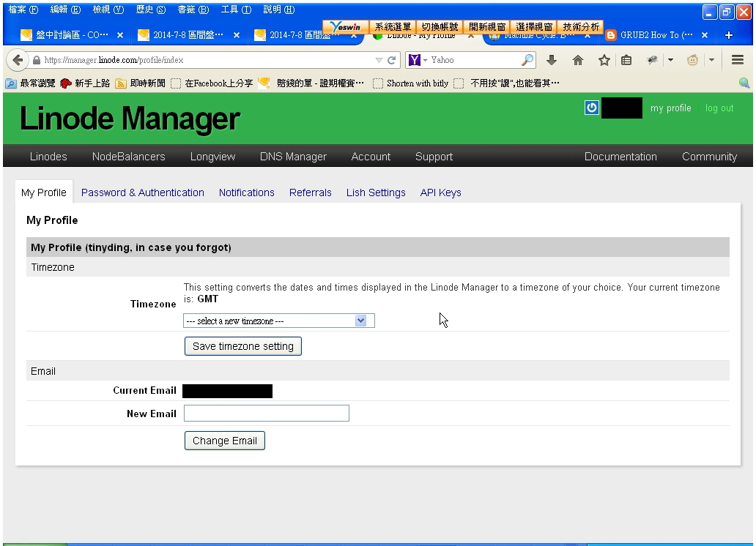Click the Linode power icon near username

[592, 108]
